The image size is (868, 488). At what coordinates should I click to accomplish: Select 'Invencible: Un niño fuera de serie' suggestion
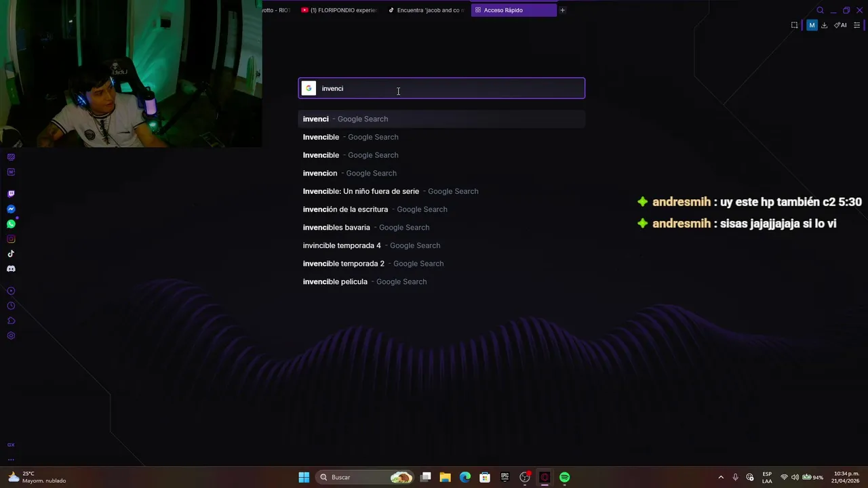point(441,191)
